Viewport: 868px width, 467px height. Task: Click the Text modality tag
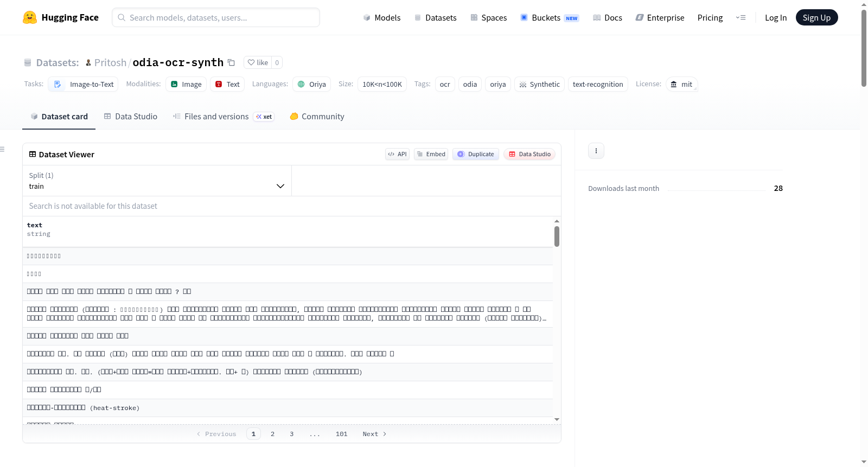227,84
